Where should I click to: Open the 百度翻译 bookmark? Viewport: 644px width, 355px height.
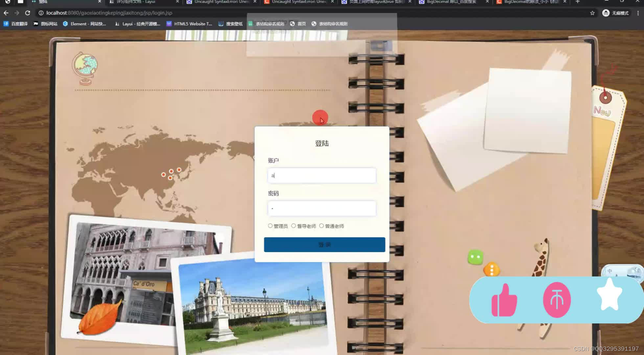16,24
